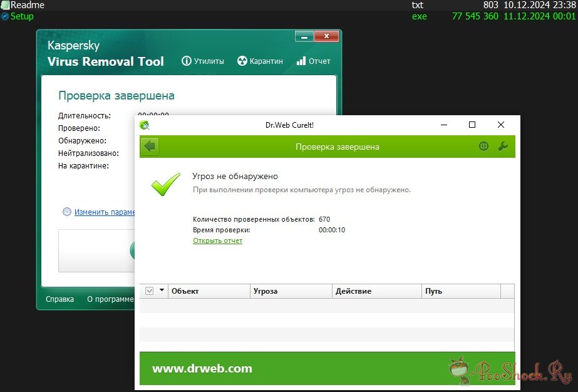Open the Открыть отчет link

(217, 240)
